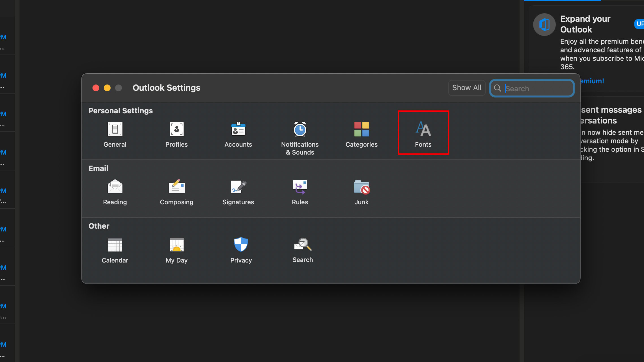Image resolution: width=644 pixels, height=362 pixels.
Task: Click the Outlook logo in Expand banner
Action: pos(544,25)
